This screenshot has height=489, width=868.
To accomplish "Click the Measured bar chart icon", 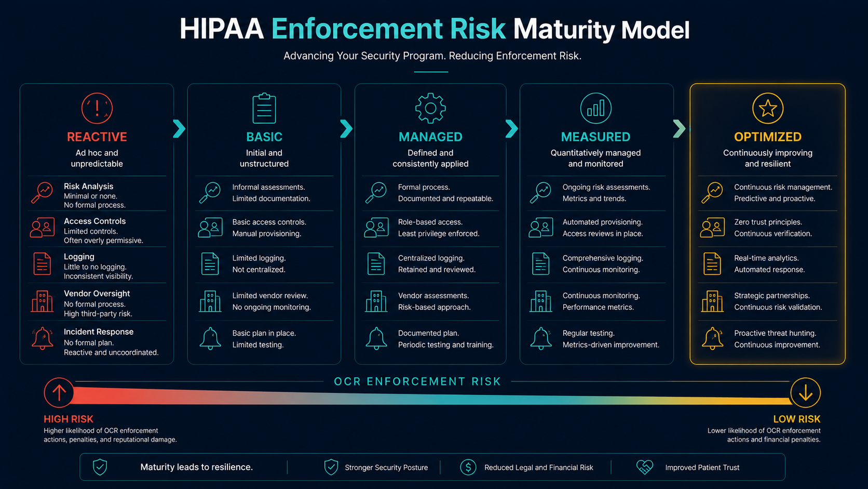I will [595, 108].
